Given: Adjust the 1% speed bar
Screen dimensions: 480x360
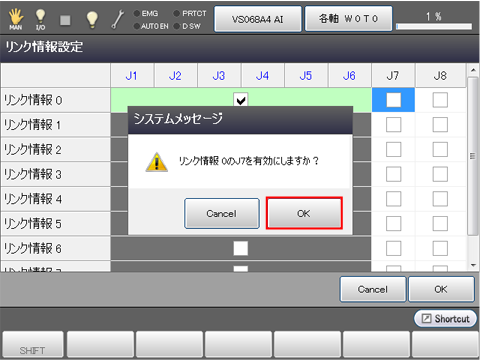Looking at the screenshot, I should 434,26.
